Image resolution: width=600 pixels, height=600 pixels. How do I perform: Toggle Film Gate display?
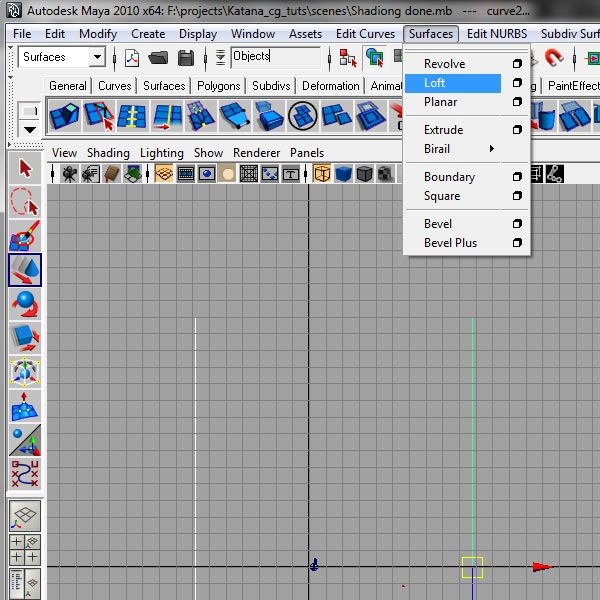click(186, 174)
